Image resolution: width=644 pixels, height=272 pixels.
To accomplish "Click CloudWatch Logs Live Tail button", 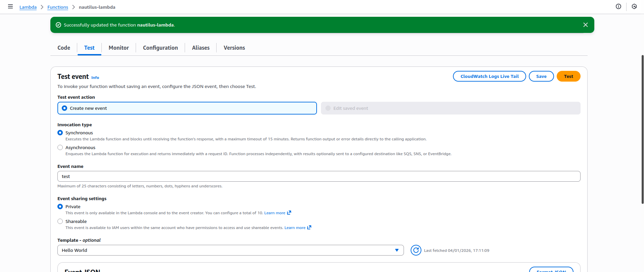I will (x=490, y=76).
